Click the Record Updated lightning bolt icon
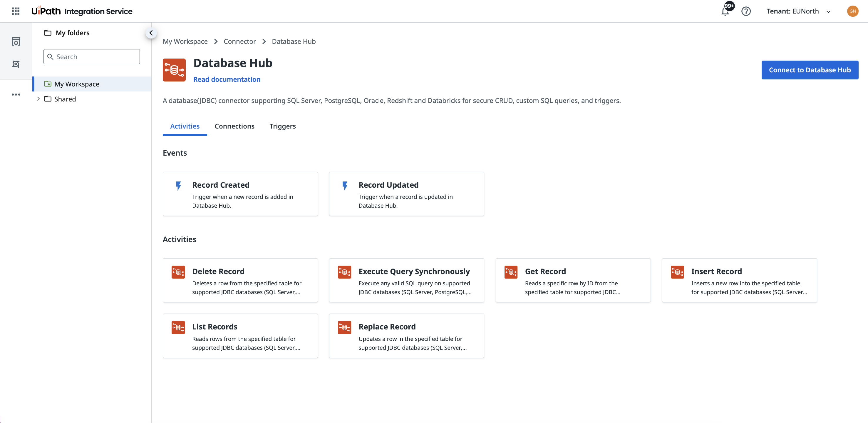This screenshot has height=423, width=868. [x=345, y=186]
